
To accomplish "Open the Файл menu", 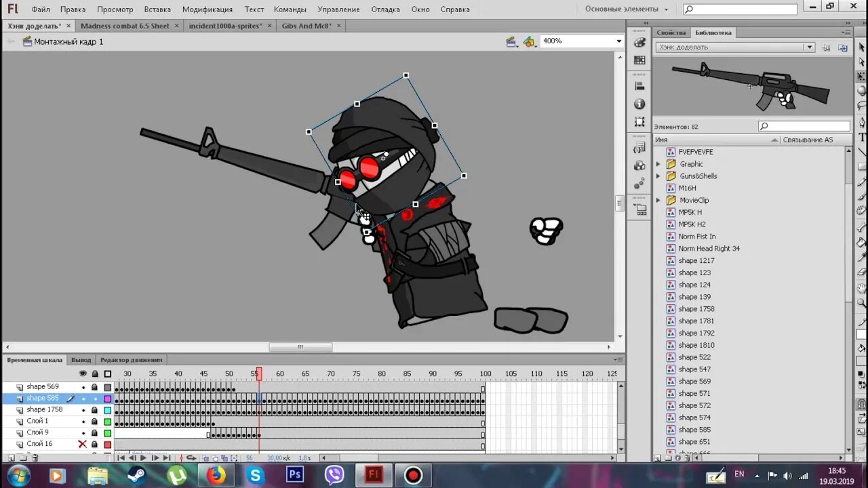I will (41, 9).
